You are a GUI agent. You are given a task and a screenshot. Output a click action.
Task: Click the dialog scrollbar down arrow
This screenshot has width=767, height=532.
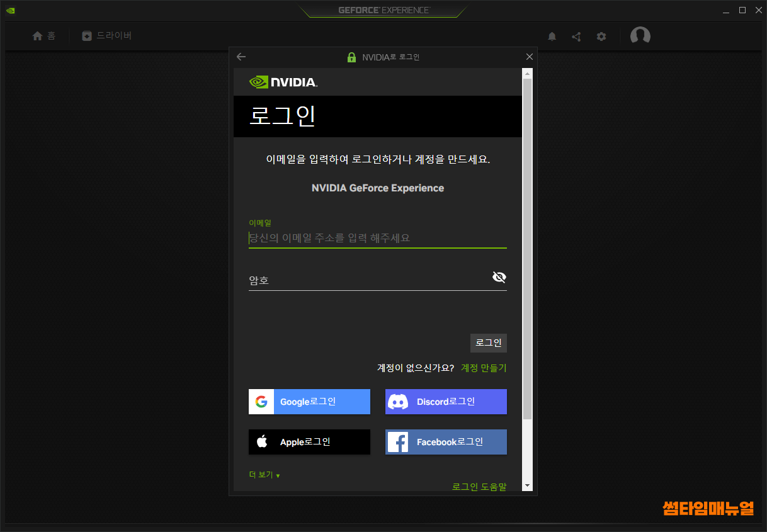click(x=528, y=486)
